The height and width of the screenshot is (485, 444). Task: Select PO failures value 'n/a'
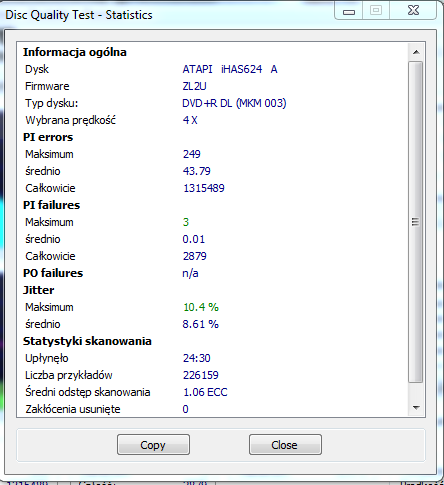(190, 273)
